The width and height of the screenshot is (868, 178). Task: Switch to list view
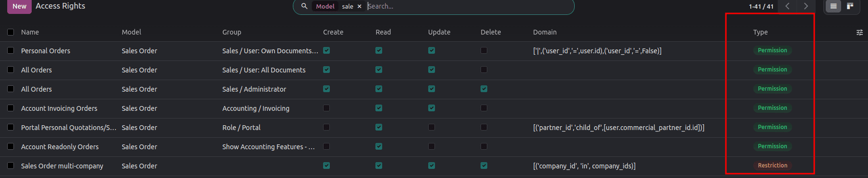[833, 6]
